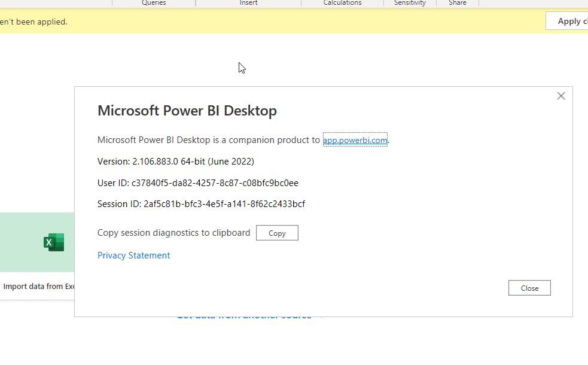Click the Queries ribbon group label
This screenshot has height=365, width=588.
pyautogui.click(x=154, y=2)
